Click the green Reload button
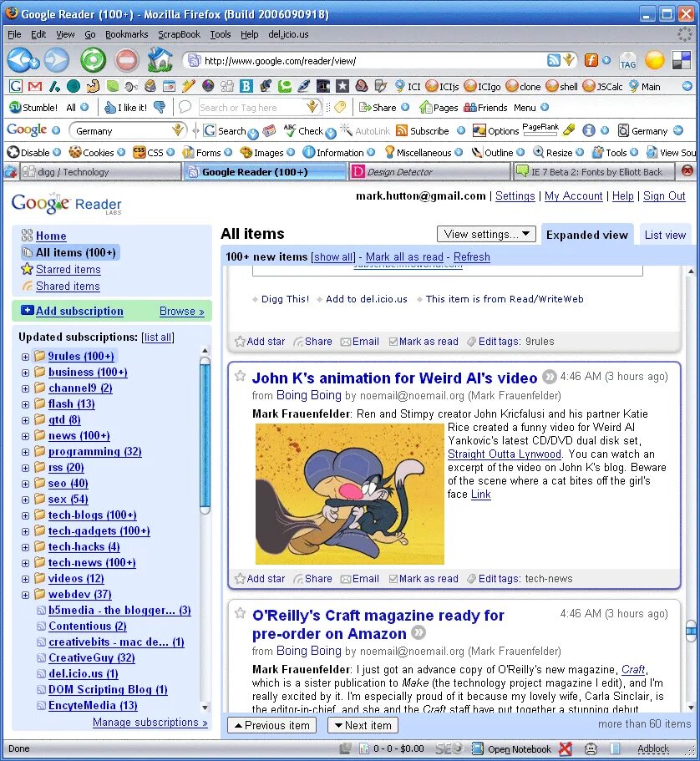 [x=93, y=60]
